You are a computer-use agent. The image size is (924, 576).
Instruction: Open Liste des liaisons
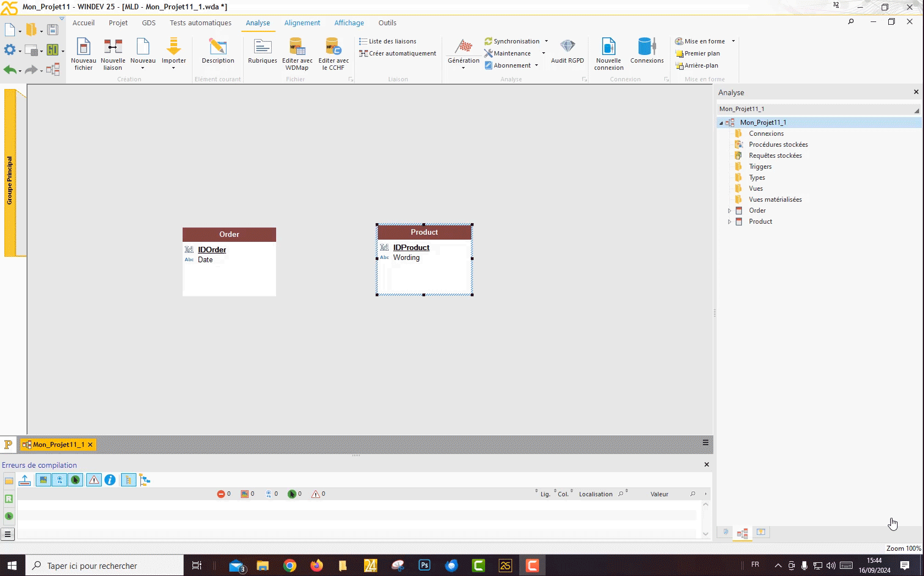(388, 41)
